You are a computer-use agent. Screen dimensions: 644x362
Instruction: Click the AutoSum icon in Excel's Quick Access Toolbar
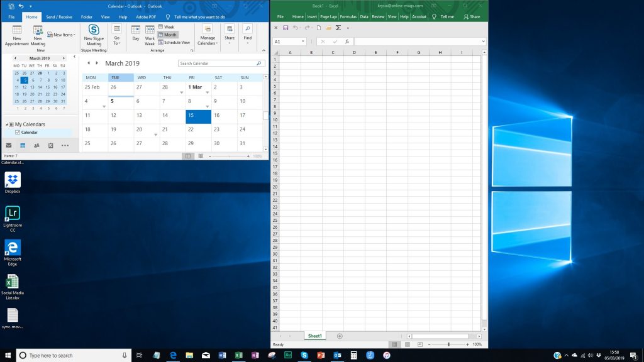point(338,28)
